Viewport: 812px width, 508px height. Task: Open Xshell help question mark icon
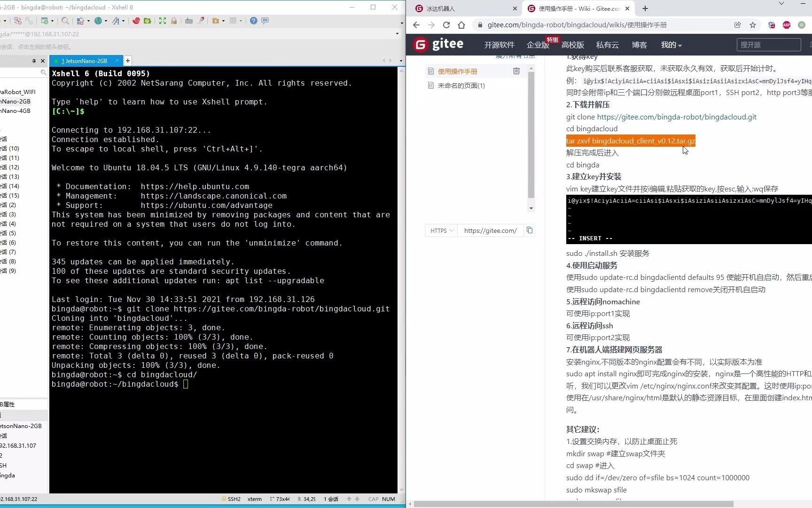point(254,21)
